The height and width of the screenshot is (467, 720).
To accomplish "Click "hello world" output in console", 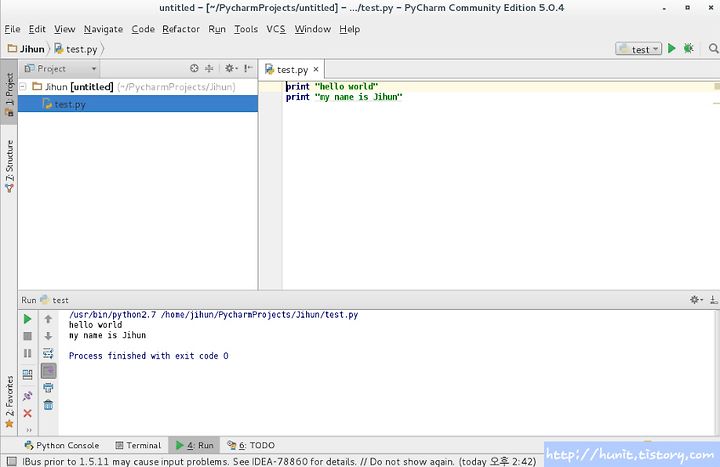I will pyautogui.click(x=96, y=325).
